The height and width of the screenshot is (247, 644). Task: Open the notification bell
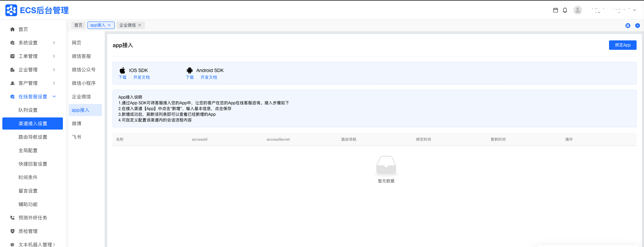565,10
